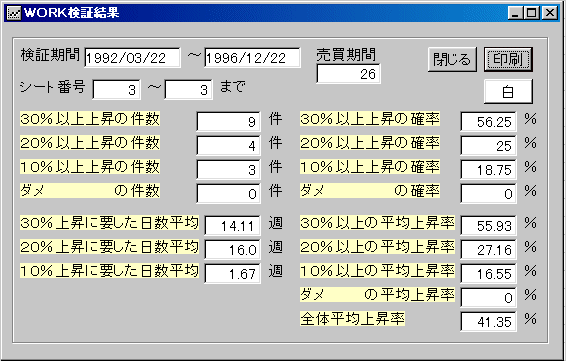
Task: Click the 30%上昇に要した日数平均 label
Action: click(x=109, y=223)
